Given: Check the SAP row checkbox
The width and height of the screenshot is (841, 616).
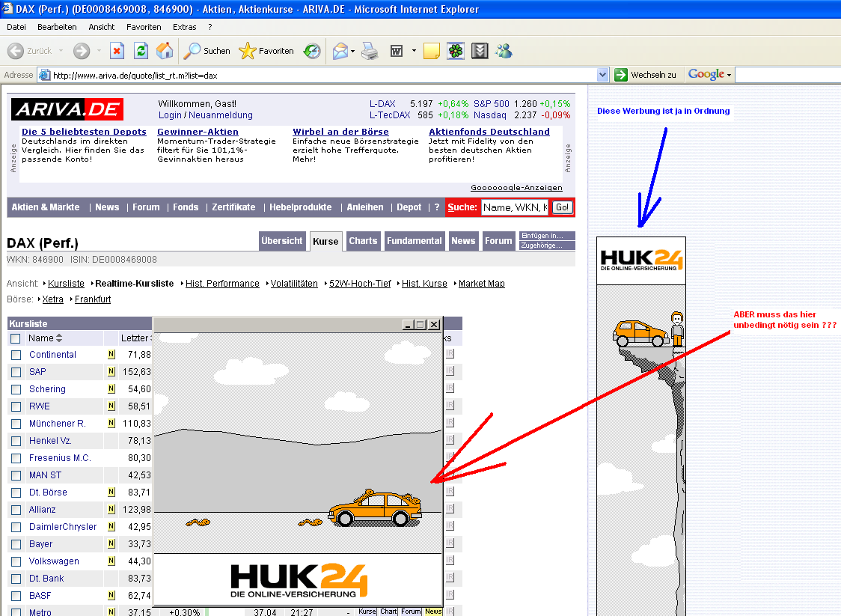Looking at the screenshot, I should tap(16, 372).
